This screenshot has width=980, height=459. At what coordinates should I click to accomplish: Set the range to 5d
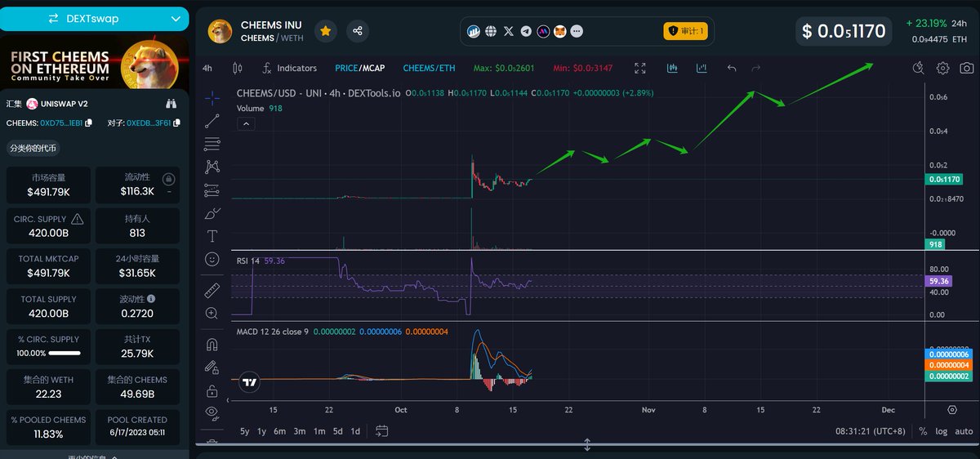coord(337,430)
